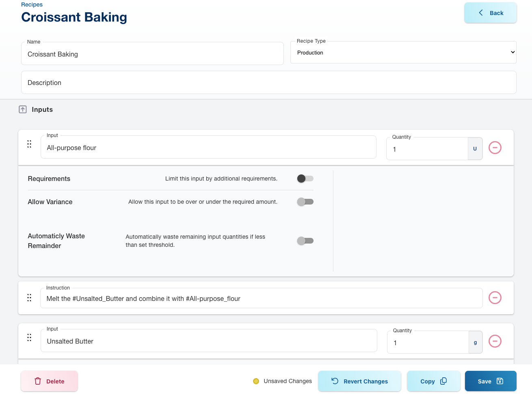Image resolution: width=532 pixels, height=394 pixels.
Task: Remove the Melt butter instruction row
Action: coord(495,298)
